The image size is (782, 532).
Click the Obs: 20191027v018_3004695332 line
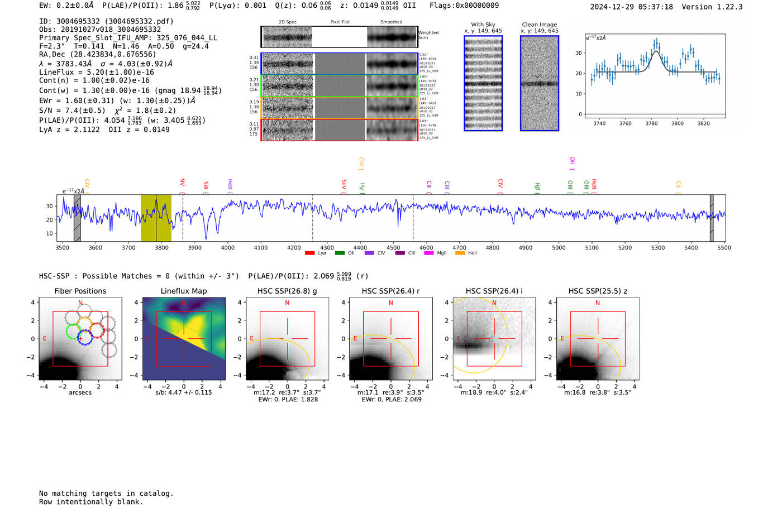100,30
